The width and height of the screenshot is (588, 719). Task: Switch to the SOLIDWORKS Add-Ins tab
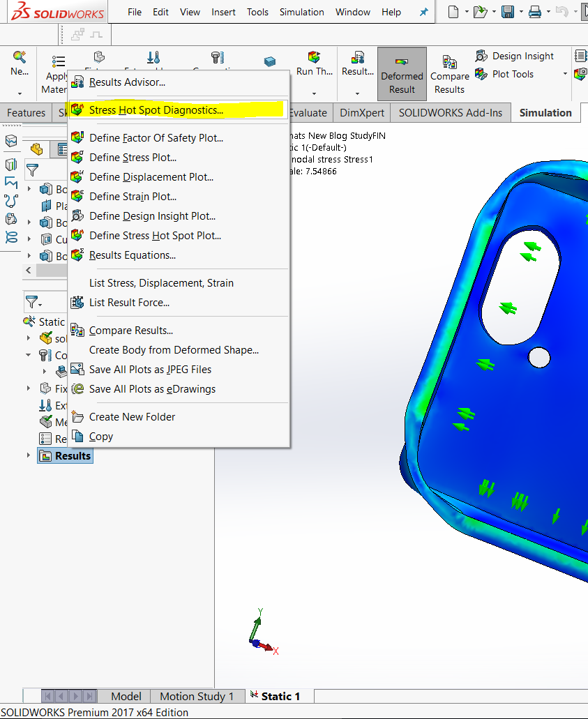[450, 112]
